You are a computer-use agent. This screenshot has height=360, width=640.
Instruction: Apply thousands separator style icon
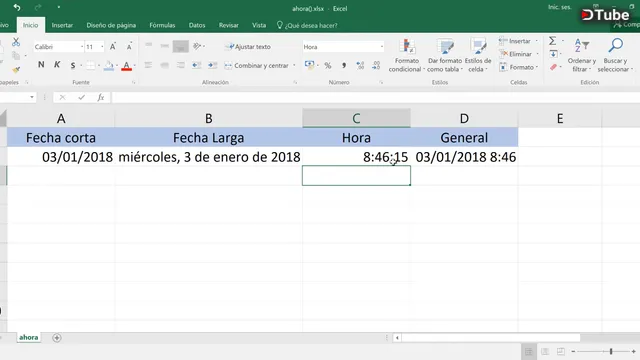pos(344,65)
